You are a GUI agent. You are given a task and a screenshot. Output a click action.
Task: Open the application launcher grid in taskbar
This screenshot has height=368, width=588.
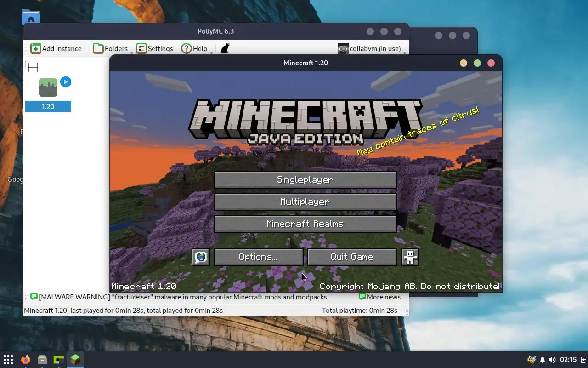[8, 360]
